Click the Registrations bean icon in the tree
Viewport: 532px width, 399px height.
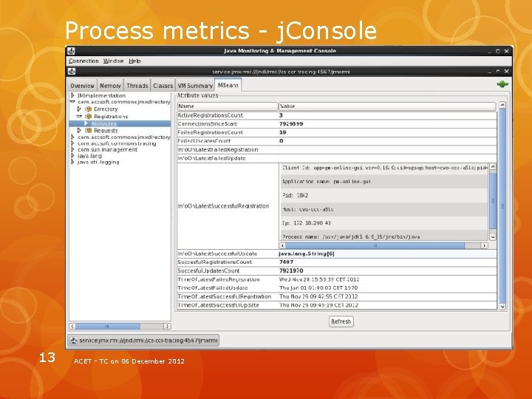[x=89, y=117]
